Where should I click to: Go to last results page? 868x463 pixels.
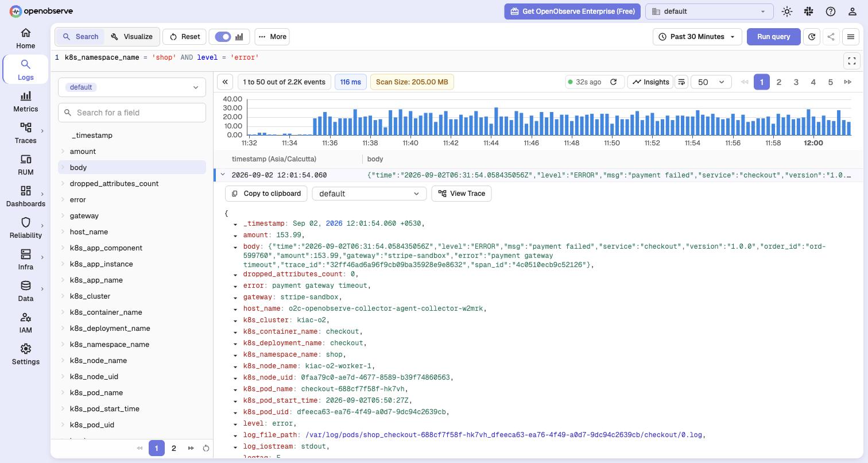[848, 82]
